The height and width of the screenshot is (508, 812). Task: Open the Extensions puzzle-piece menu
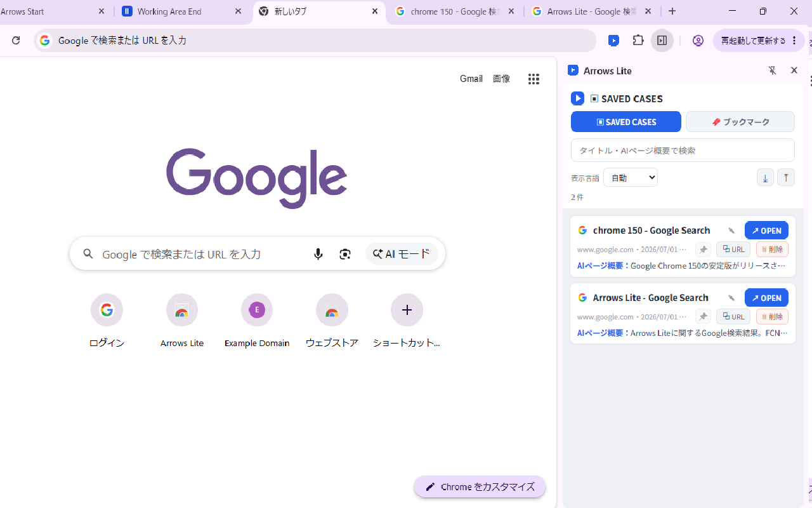point(638,40)
